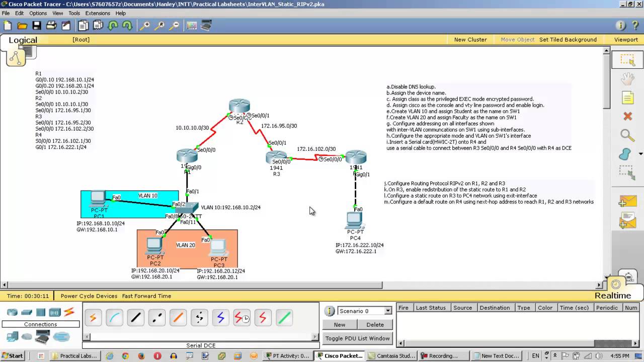Click the Windows Start button
644x362 pixels.
click(12, 356)
